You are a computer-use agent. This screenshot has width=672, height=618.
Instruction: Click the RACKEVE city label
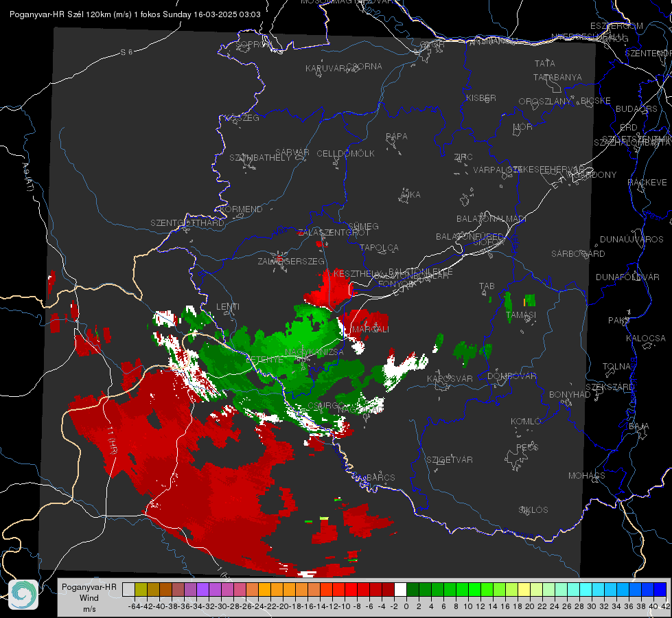click(x=647, y=183)
